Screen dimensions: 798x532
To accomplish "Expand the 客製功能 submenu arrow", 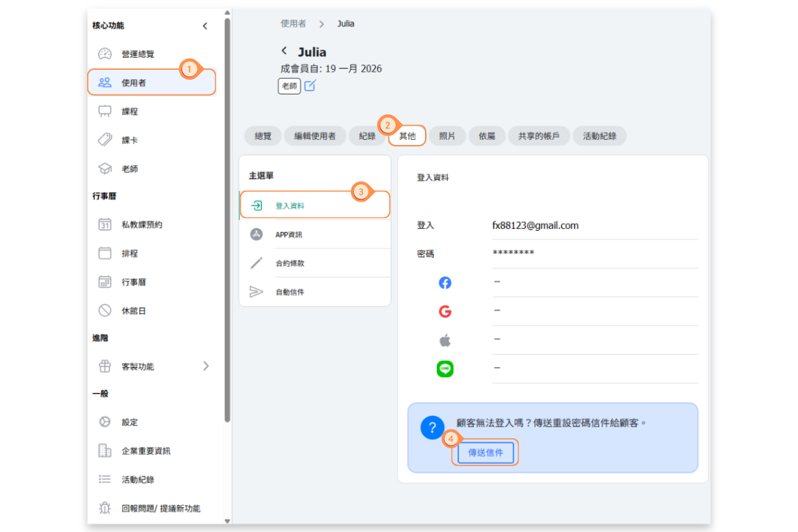I will [x=205, y=366].
